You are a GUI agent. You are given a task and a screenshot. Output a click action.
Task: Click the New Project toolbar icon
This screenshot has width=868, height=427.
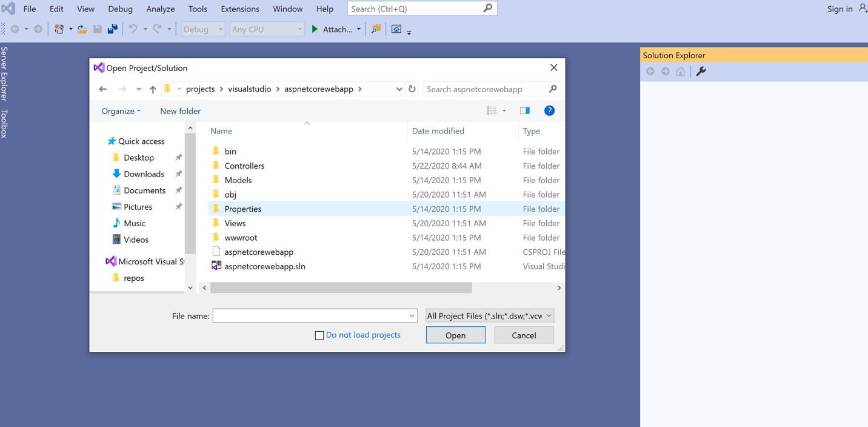pyautogui.click(x=59, y=29)
